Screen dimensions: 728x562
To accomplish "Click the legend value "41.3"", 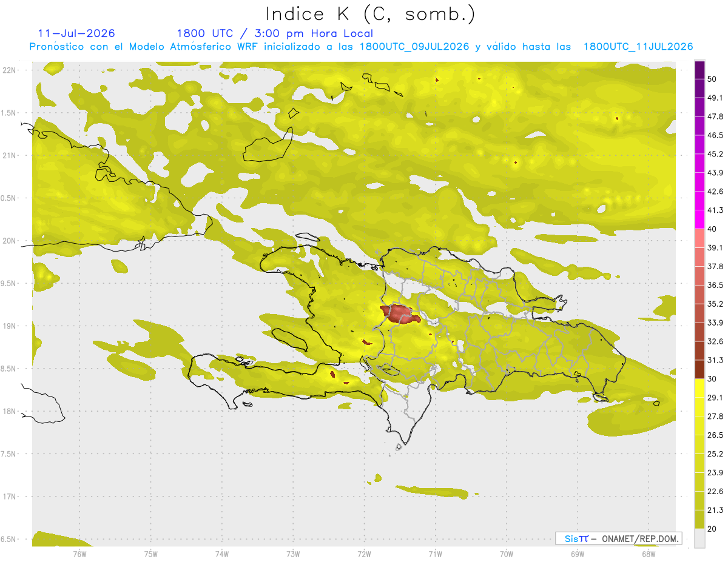I will point(716,210).
